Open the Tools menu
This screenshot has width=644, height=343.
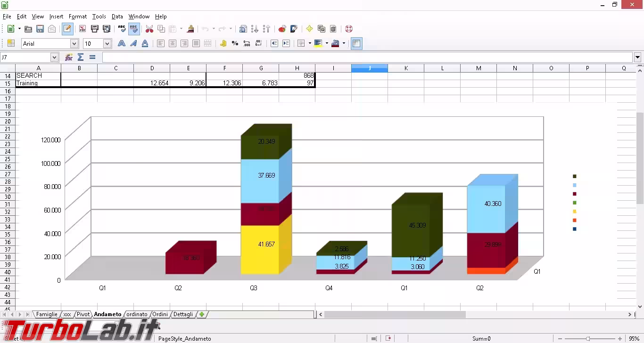click(99, 16)
